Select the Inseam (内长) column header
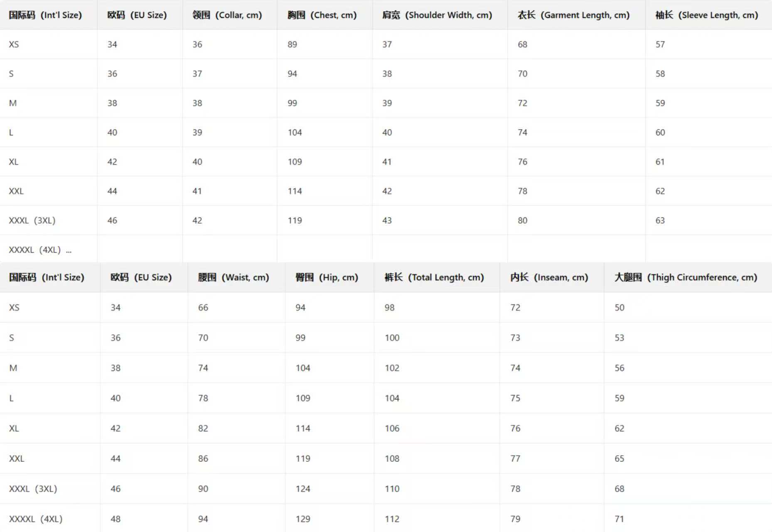This screenshot has height=532, width=772. tap(549, 277)
